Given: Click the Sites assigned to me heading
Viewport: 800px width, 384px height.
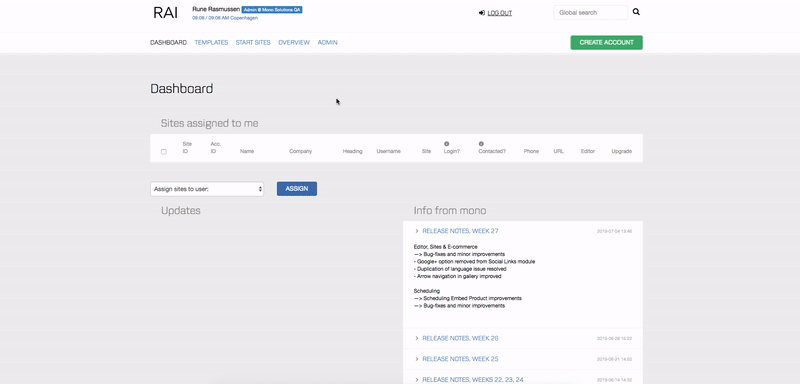Looking at the screenshot, I should (x=210, y=123).
